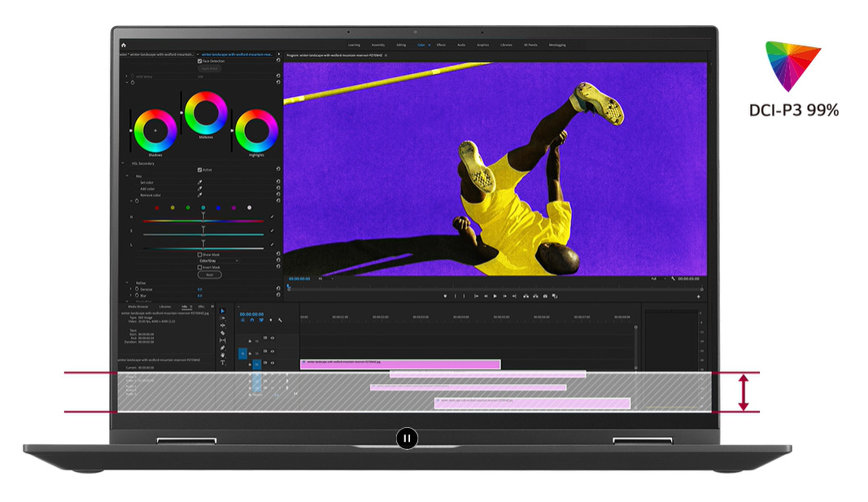Image resolution: width=868 pixels, height=502 pixels.
Task: Open timeline display settings wrench
Action: click(x=280, y=320)
